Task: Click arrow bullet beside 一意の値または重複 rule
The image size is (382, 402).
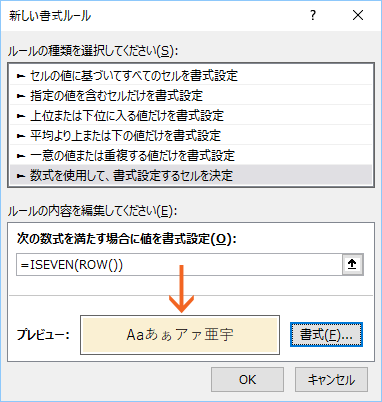Action: [21, 156]
